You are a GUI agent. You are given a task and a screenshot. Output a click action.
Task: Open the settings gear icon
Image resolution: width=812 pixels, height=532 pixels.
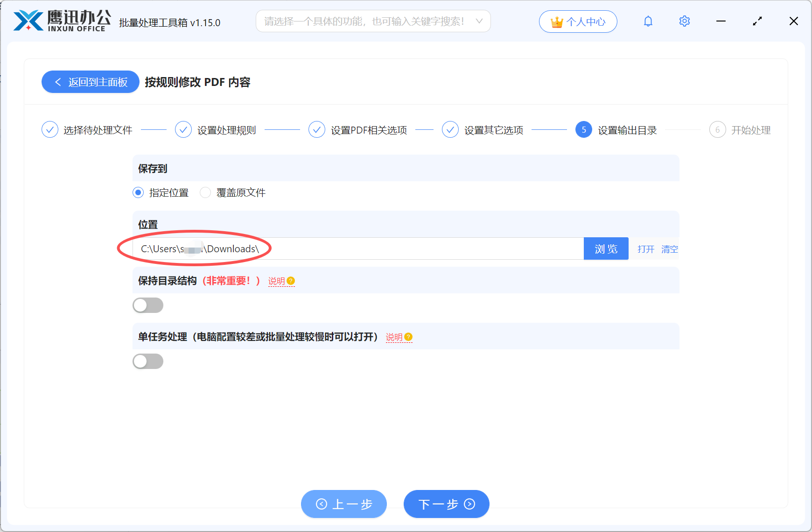click(684, 21)
